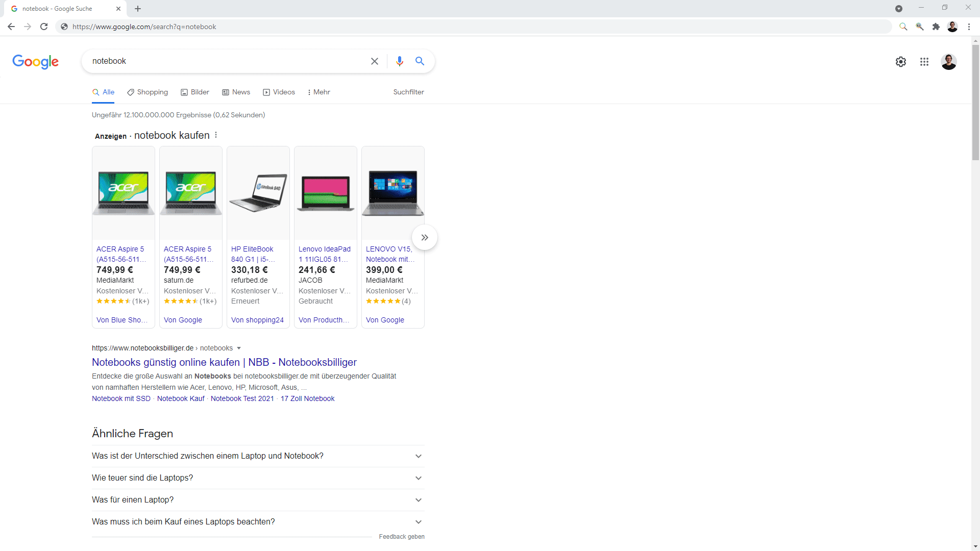Open the dropdown arrow beside notebooksbilliger.de URL
The image size is (980, 551).
238,348
